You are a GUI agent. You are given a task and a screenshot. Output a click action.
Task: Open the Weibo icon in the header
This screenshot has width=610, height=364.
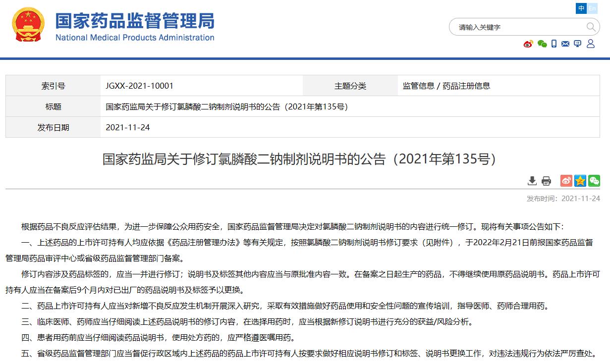pyautogui.click(x=528, y=44)
